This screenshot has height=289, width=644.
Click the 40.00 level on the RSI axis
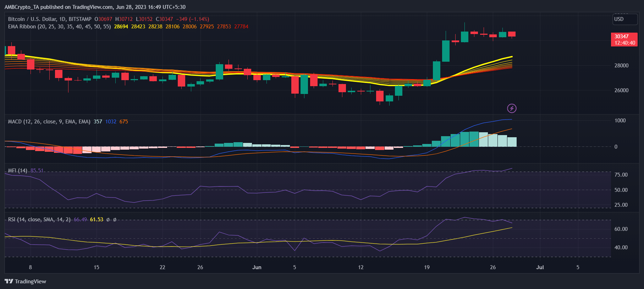[x=621, y=248]
